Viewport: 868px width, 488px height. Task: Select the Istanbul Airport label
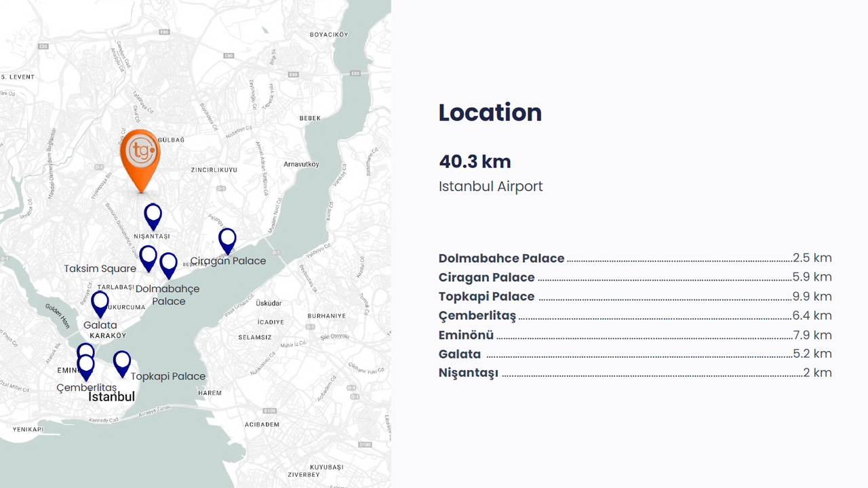point(490,186)
